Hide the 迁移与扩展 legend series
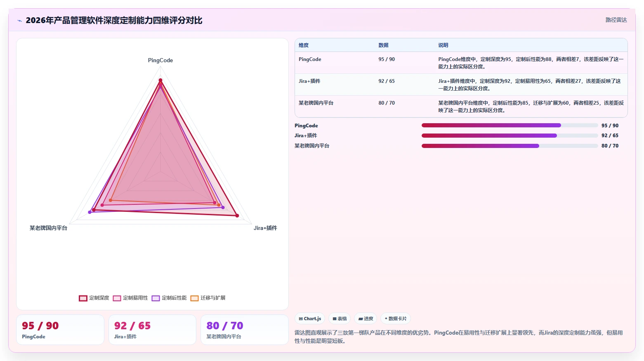The image size is (644, 361). (x=208, y=298)
